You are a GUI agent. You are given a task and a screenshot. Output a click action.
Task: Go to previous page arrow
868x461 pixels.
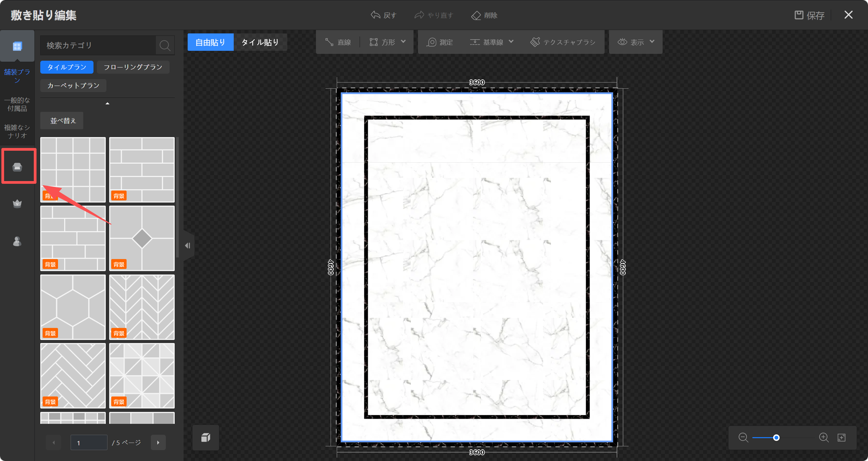pos(54,443)
